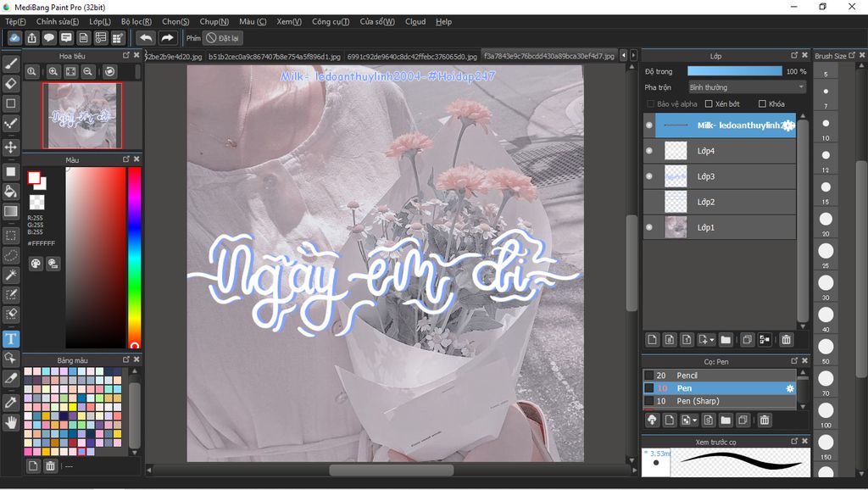Image resolution: width=868 pixels, height=490 pixels.
Task: Expand add-brush dropdown arrow in Cọ panel
Action: coord(695,420)
